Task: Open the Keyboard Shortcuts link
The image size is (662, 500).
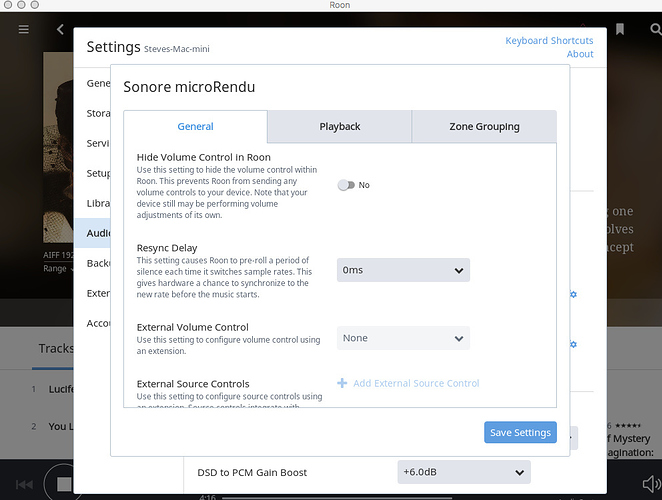Action: pyautogui.click(x=549, y=41)
